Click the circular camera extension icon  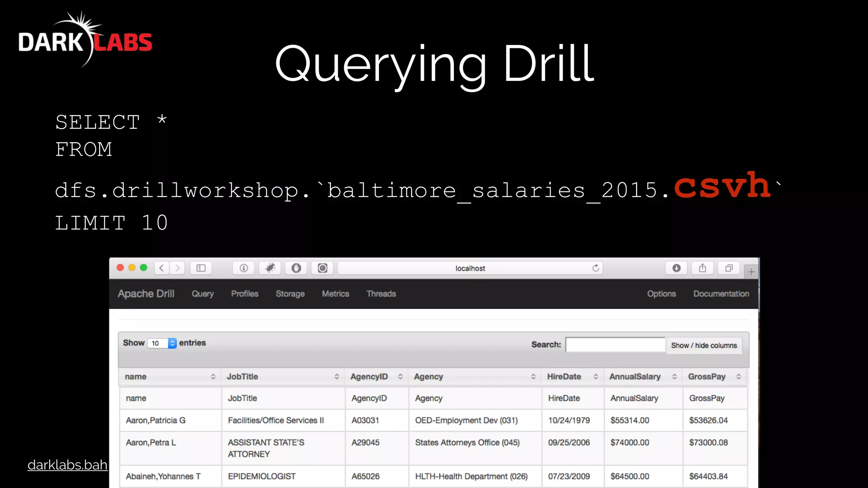point(323,268)
